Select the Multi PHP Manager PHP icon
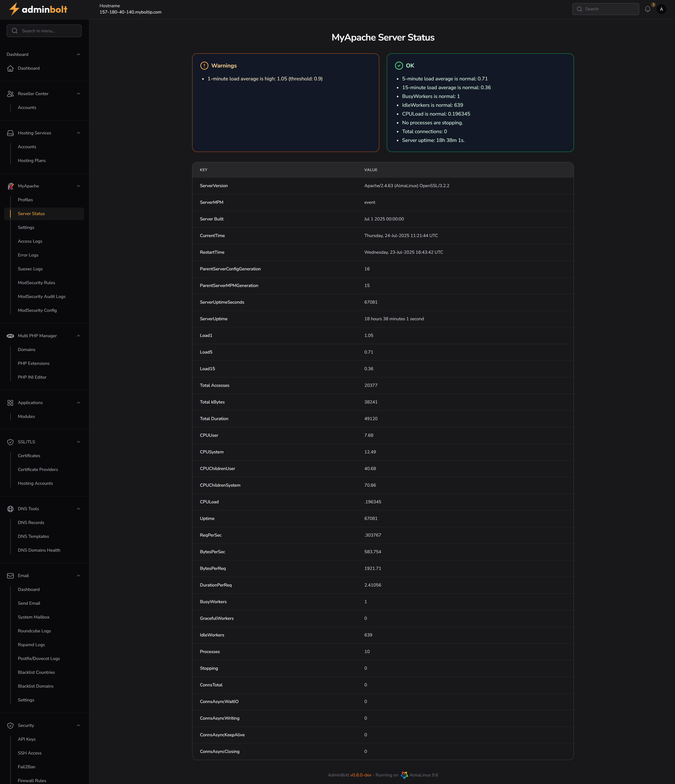 pos(10,336)
